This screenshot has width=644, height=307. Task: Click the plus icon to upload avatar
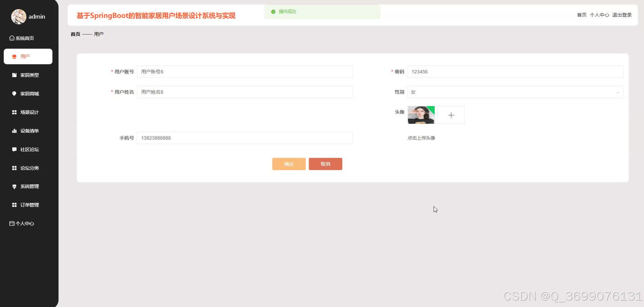451,115
